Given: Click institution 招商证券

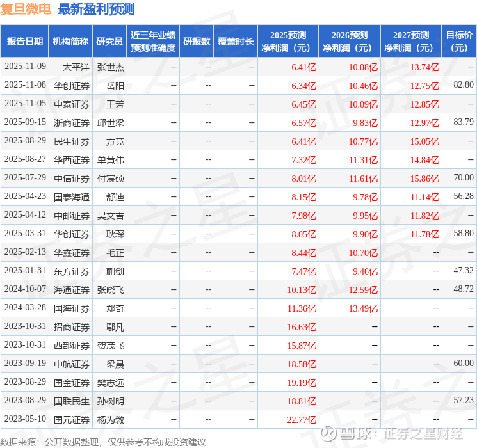Looking at the screenshot, I should tap(72, 327).
